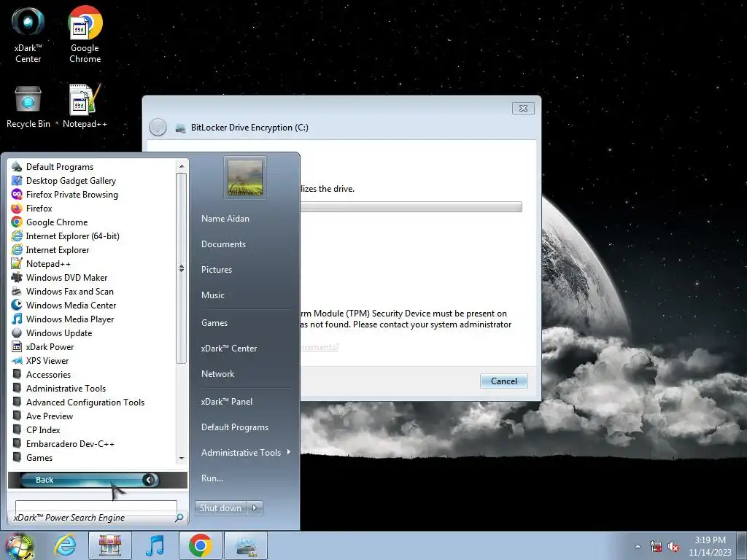Open xDark Panel link
The width and height of the screenshot is (747, 560).
227,401
